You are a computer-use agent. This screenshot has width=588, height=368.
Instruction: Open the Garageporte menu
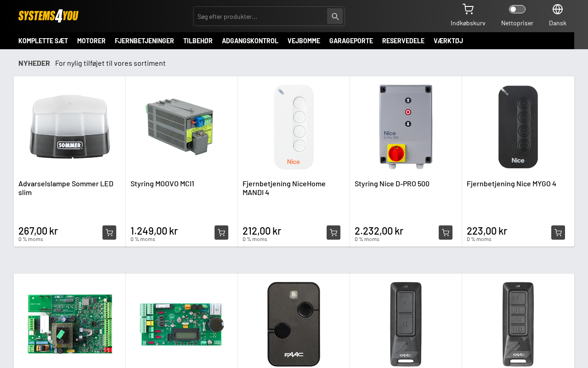click(x=351, y=40)
